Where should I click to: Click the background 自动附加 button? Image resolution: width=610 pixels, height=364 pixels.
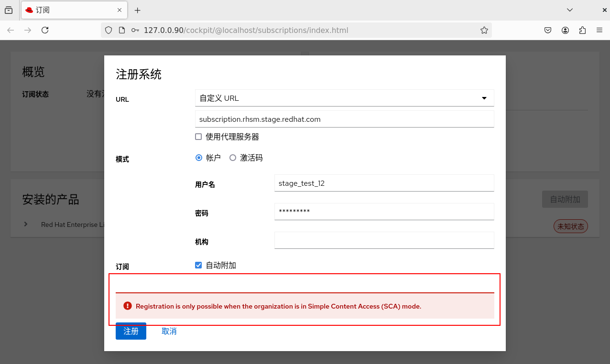565,199
